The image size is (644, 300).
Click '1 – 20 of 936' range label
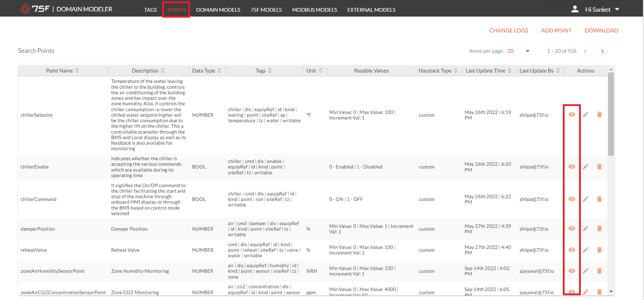(x=562, y=51)
